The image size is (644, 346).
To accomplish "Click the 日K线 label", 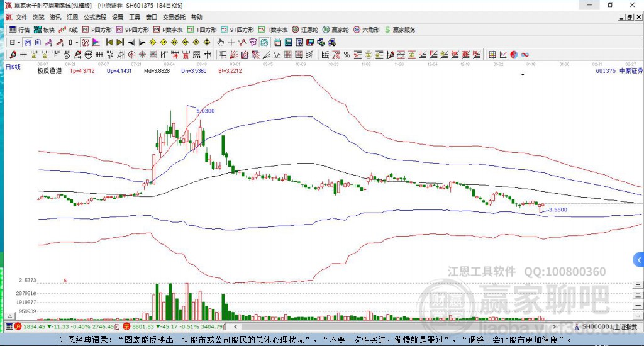I will 13,67.
